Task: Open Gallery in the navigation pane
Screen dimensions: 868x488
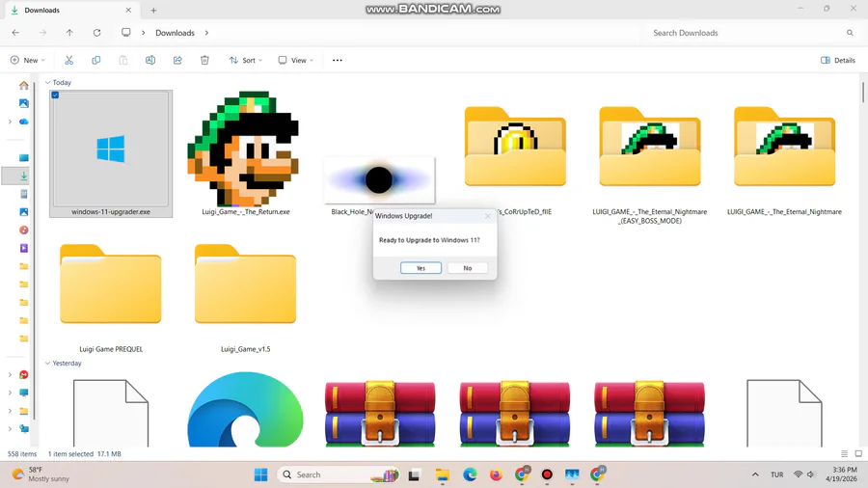Action: [24, 103]
